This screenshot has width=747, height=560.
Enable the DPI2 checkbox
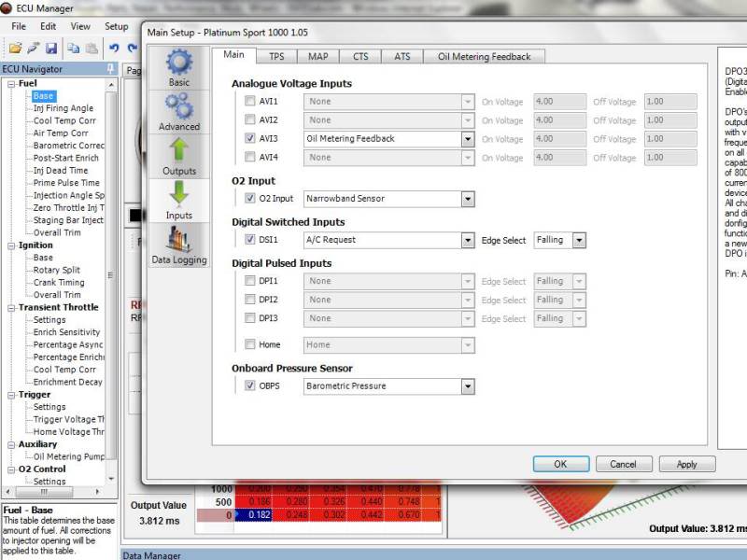(x=249, y=299)
